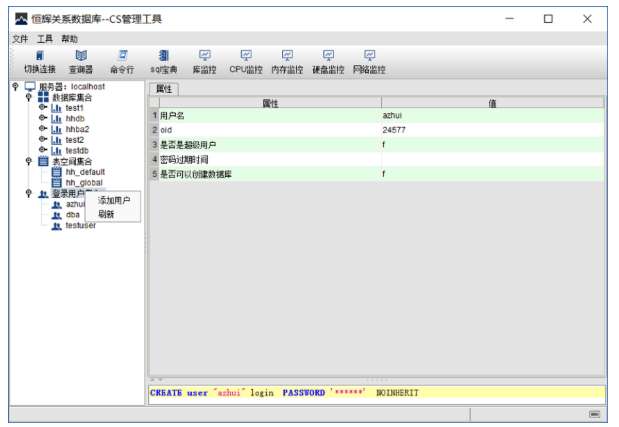Expand the hhdb database node
This screenshot has height=427, width=619.
(x=42, y=119)
